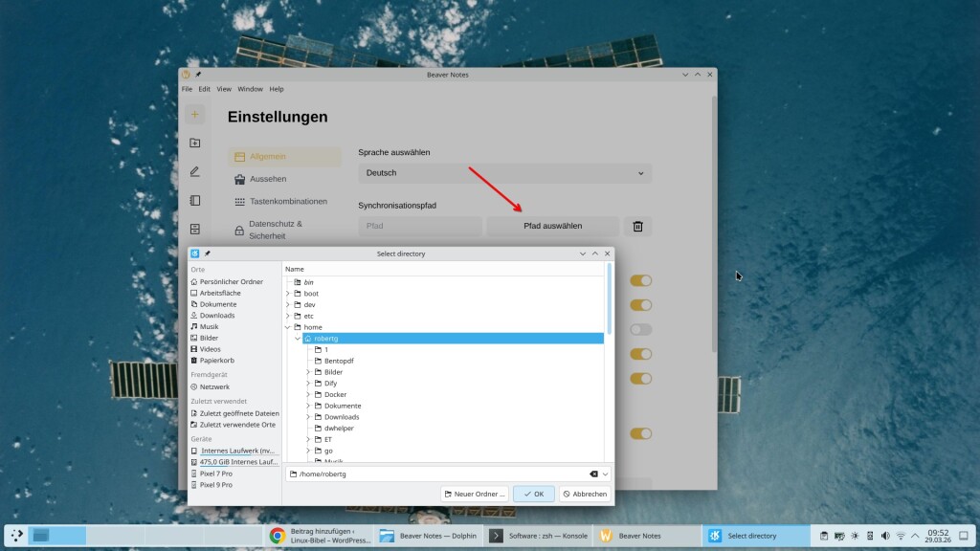
Task: Clear the path field with the backspace icon
Action: tap(592, 474)
